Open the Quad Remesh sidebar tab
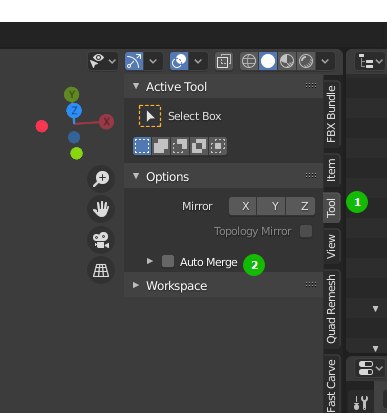Screen dimensions: 387x413 (331, 309)
